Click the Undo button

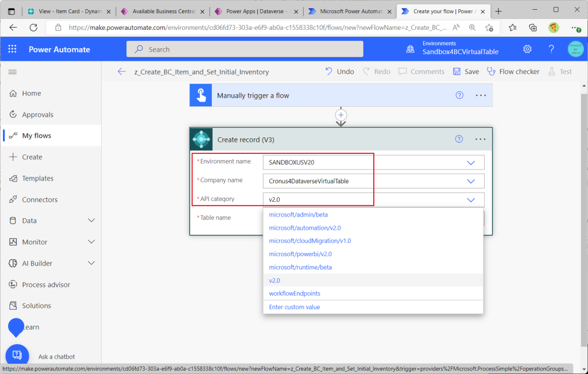[x=339, y=72]
